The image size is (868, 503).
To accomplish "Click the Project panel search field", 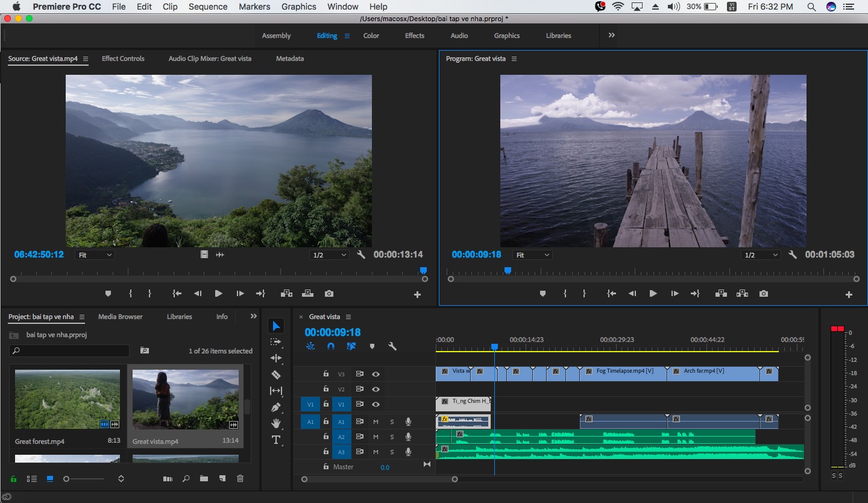I will click(69, 350).
